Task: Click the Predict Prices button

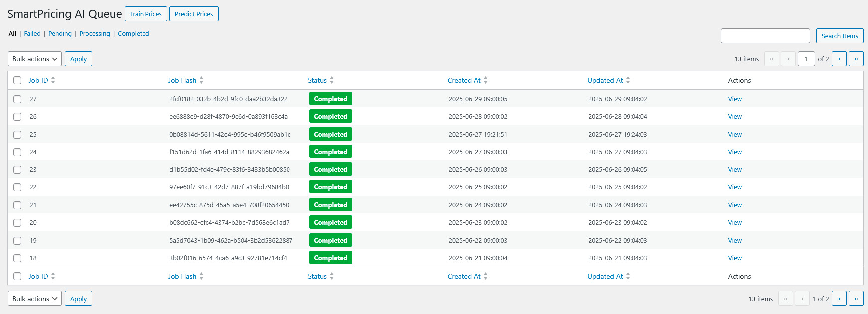Action: pos(194,14)
